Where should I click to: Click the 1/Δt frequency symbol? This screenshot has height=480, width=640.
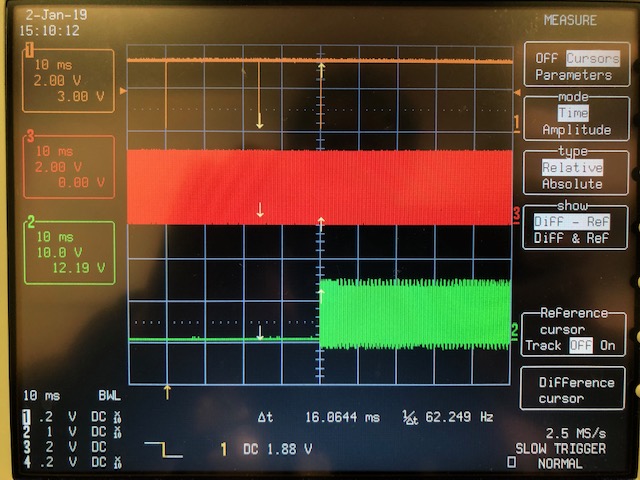pos(410,418)
